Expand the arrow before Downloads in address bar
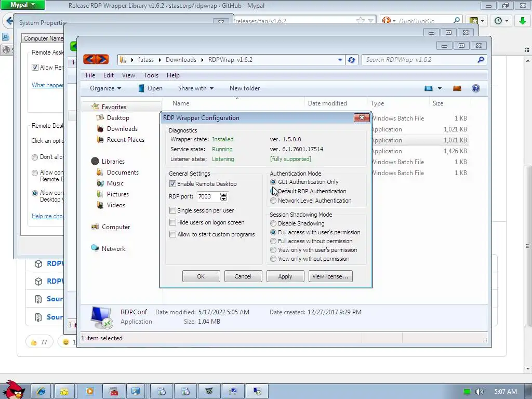 160,60
